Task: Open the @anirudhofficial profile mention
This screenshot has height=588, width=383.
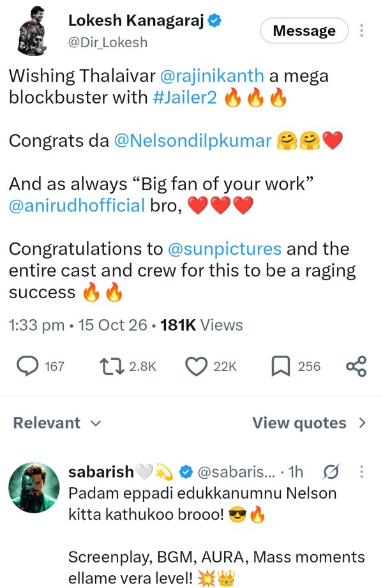Action: pos(77,206)
